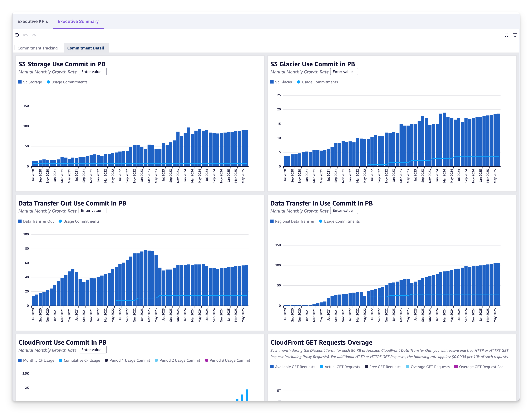The width and height of the screenshot is (532, 413).
Task: Click the Period 3 Usage Commit legend dot
Action: [207, 360]
